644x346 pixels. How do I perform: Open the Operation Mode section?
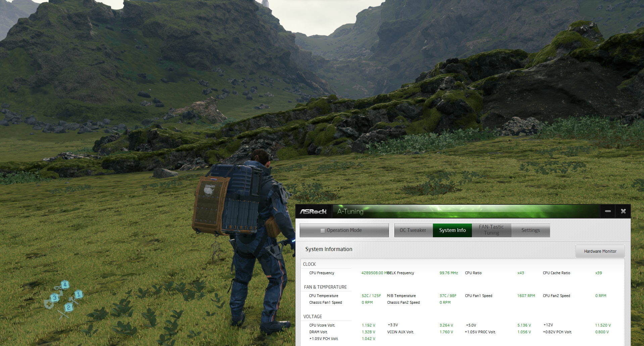pos(344,230)
